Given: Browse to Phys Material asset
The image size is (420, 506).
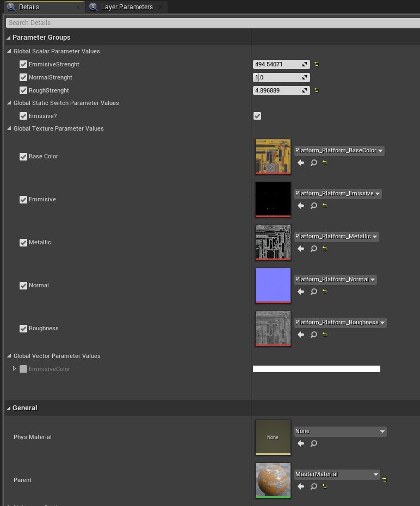Looking at the screenshot, I should (313, 443).
